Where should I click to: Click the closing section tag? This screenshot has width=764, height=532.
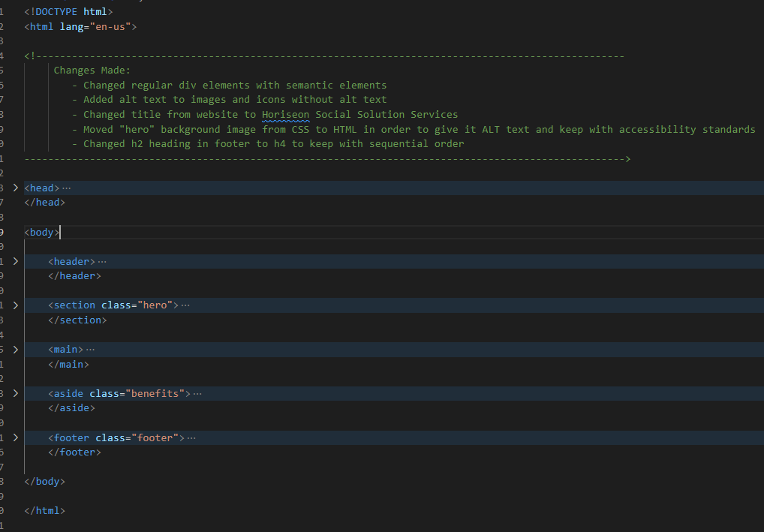[77, 320]
